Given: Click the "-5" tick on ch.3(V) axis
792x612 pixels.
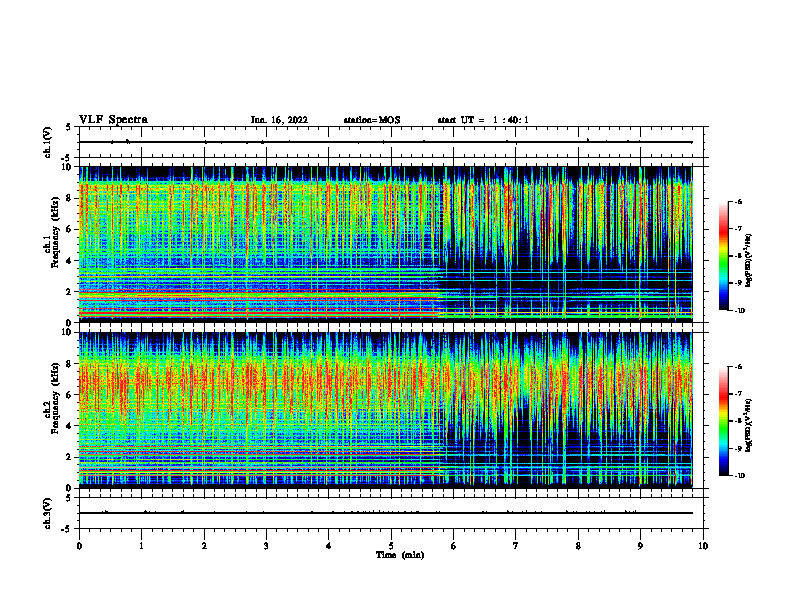Looking at the screenshot, I should pos(67,529).
